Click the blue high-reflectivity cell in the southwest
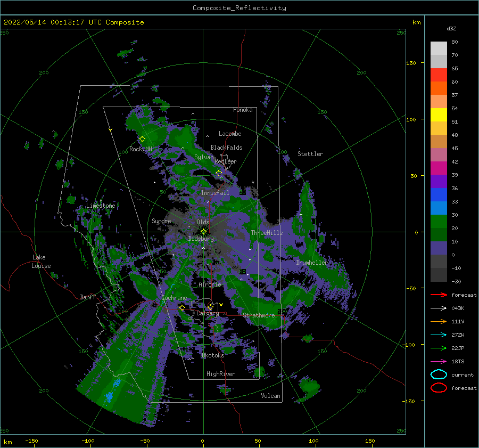The height and width of the screenshot is (448, 479). click(x=109, y=396)
